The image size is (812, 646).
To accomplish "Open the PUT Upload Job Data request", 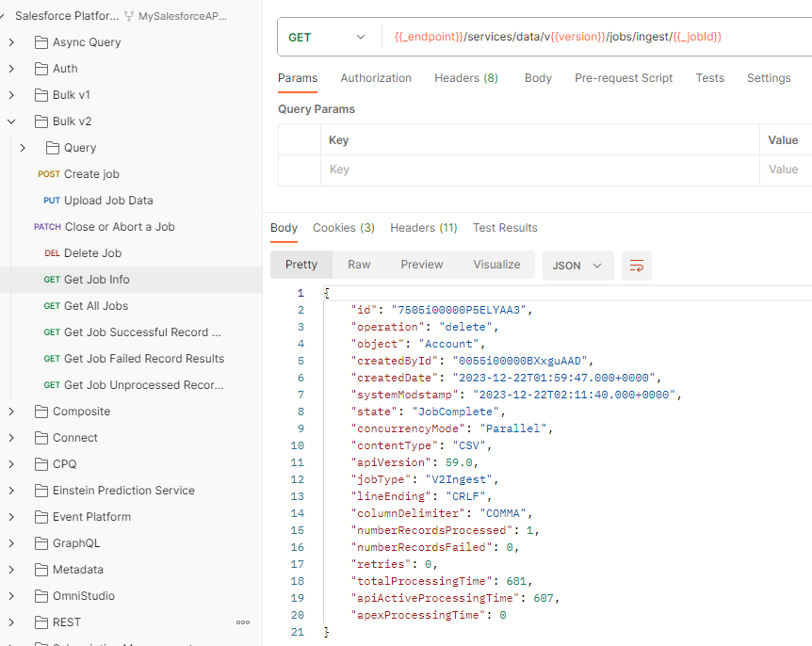I will point(131,201).
